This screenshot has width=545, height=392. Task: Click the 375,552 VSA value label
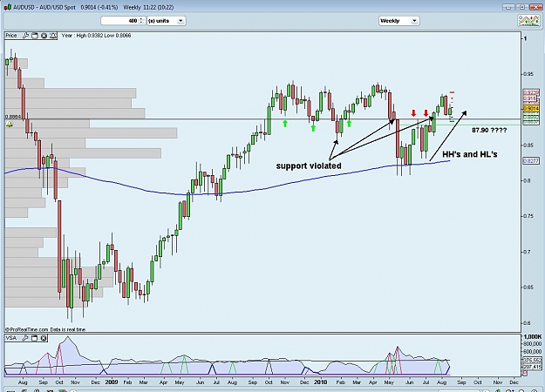[x=532, y=361]
